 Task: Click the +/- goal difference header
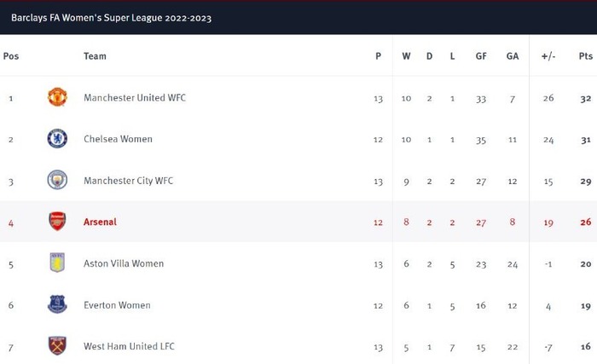point(548,56)
